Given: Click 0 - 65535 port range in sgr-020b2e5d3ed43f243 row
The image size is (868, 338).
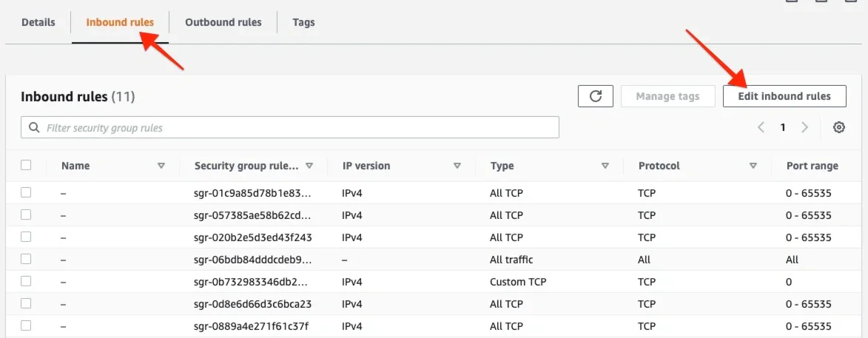Looking at the screenshot, I should tap(808, 237).
